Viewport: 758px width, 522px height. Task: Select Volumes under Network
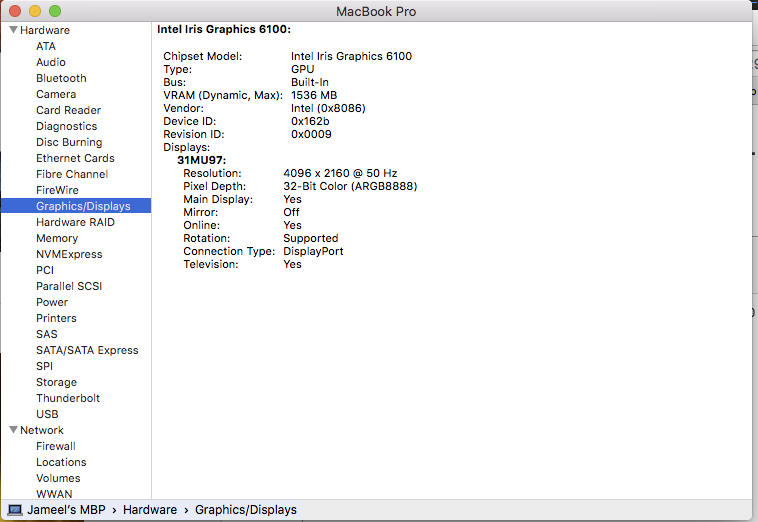58,478
